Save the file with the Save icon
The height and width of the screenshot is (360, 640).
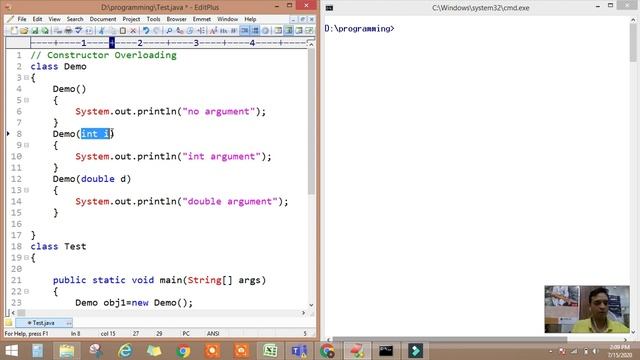pos(35,31)
